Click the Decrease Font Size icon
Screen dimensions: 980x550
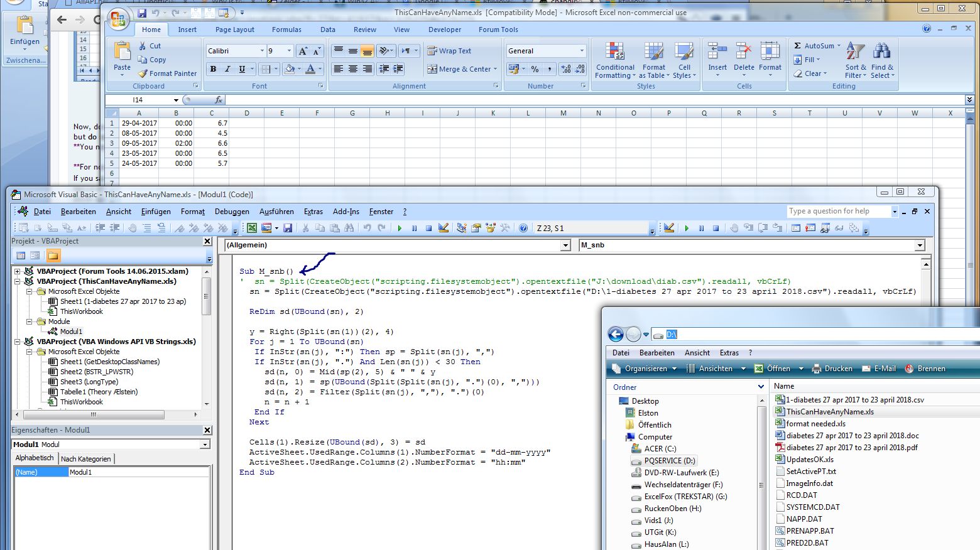317,51
